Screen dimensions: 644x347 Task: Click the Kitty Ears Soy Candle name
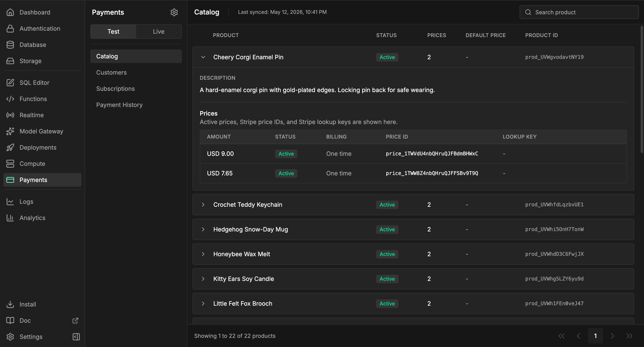coord(243,279)
